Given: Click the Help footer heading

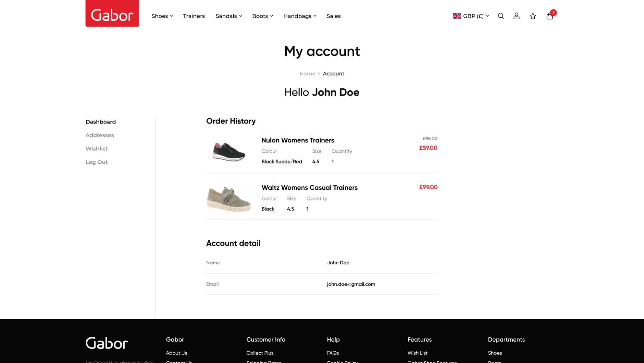Looking at the screenshot, I should point(333,340).
